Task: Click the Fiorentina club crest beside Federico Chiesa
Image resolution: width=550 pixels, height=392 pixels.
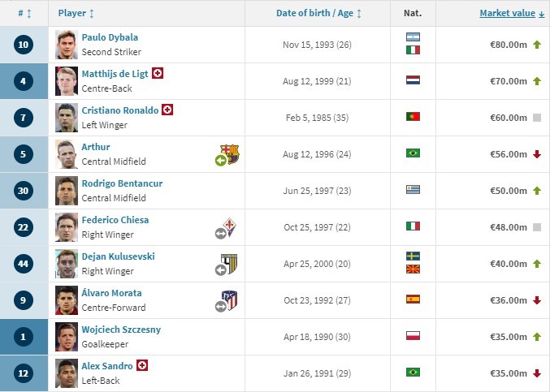Action: point(231,227)
